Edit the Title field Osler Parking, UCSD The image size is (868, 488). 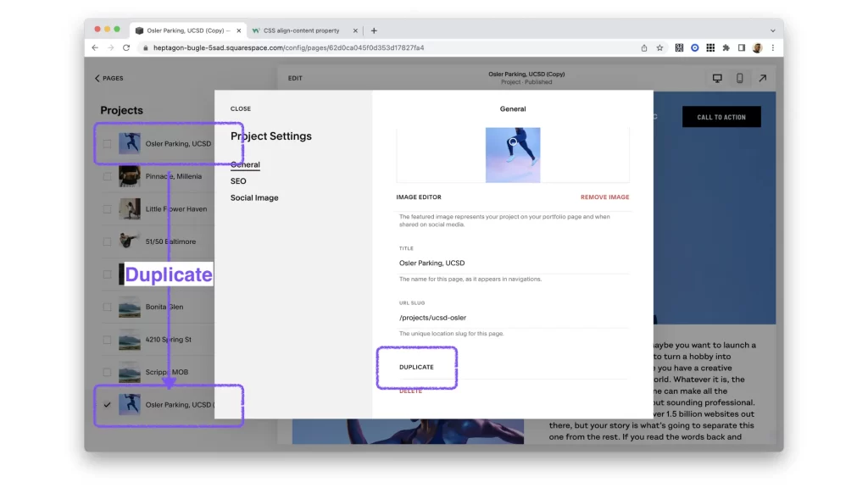(514, 263)
